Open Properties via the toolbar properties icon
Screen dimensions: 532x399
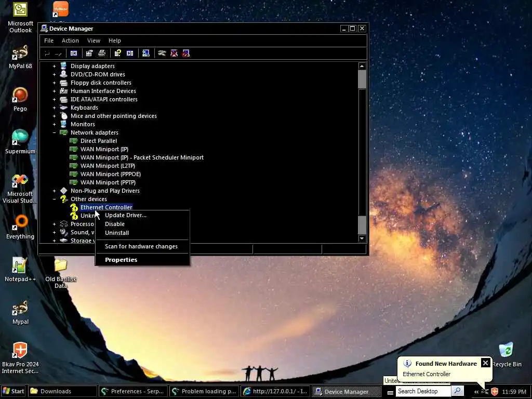tap(89, 54)
